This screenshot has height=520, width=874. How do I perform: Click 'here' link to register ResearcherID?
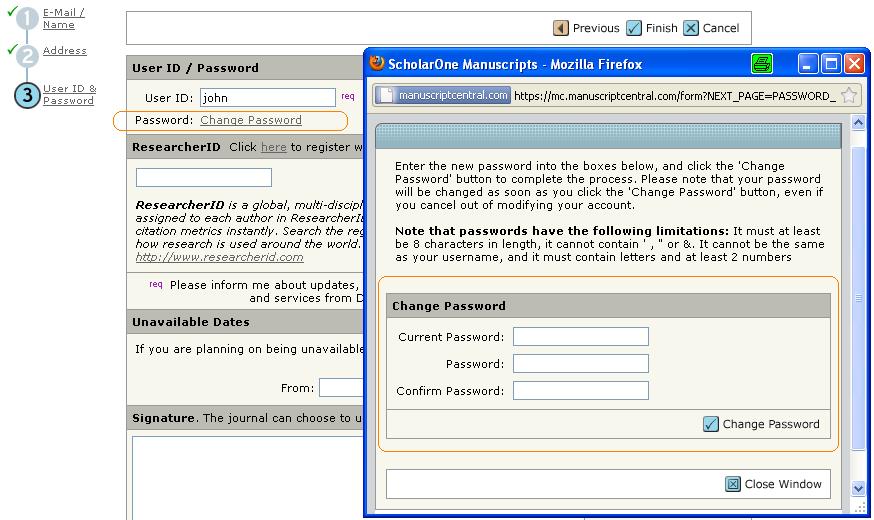pos(273,147)
